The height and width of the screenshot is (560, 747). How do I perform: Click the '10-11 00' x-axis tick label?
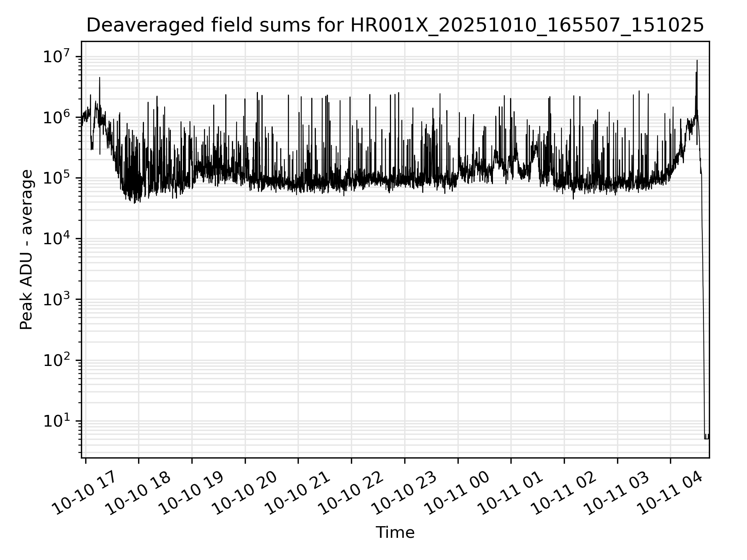tap(457, 493)
